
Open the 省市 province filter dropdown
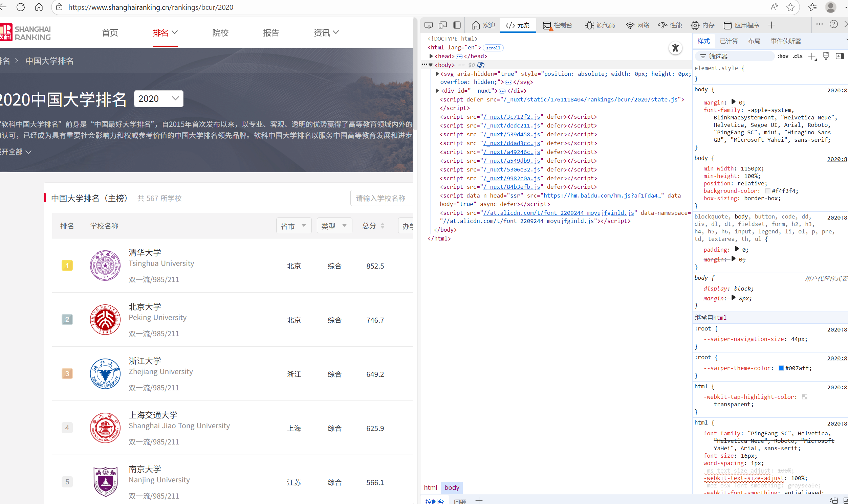pyautogui.click(x=293, y=226)
